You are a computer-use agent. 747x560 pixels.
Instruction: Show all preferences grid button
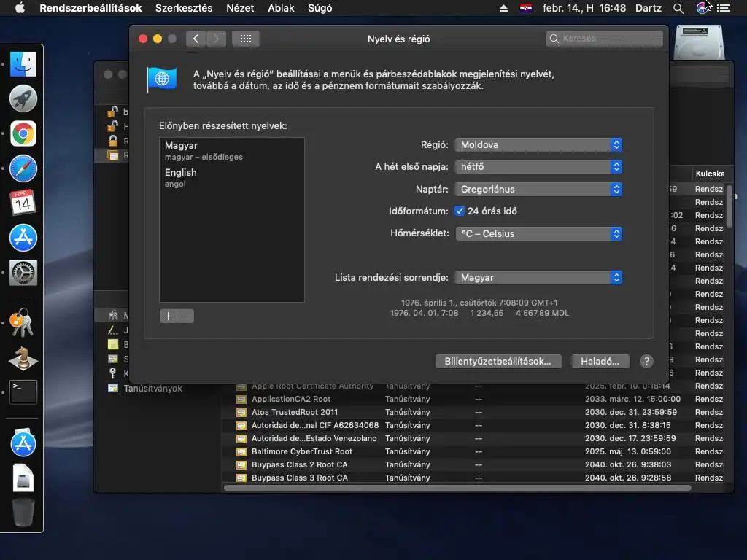point(245,39)
